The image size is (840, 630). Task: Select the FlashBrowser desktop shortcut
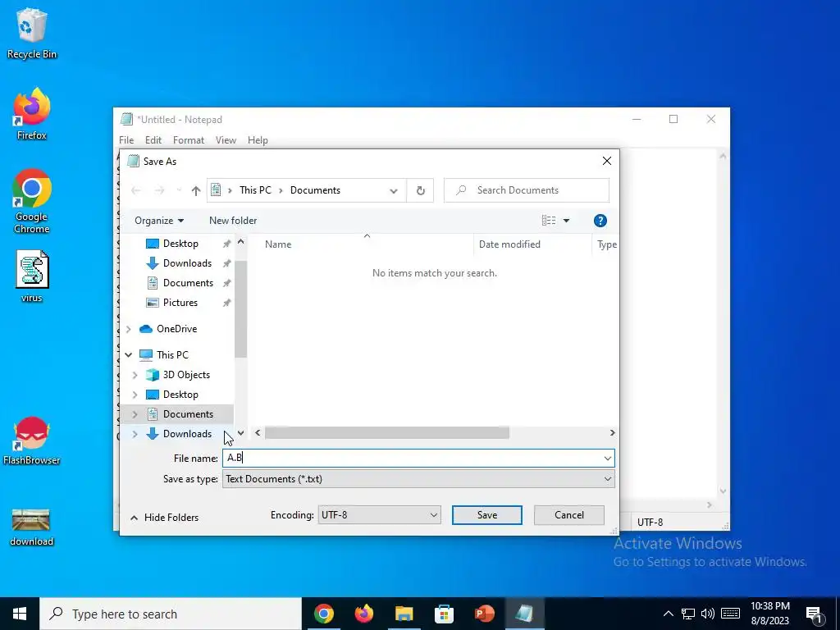coord(32,441)
